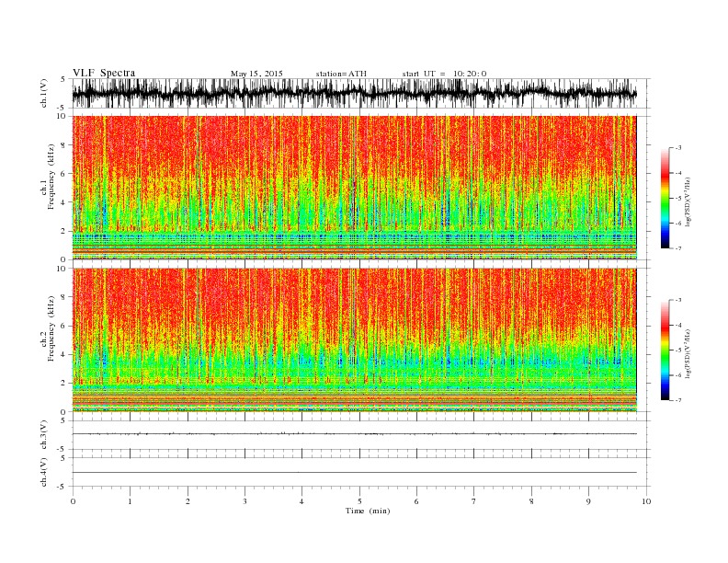This screenshot has width=728, height=563.
Task: Click the "7" tick on the time axis
Action: (474, 501)
